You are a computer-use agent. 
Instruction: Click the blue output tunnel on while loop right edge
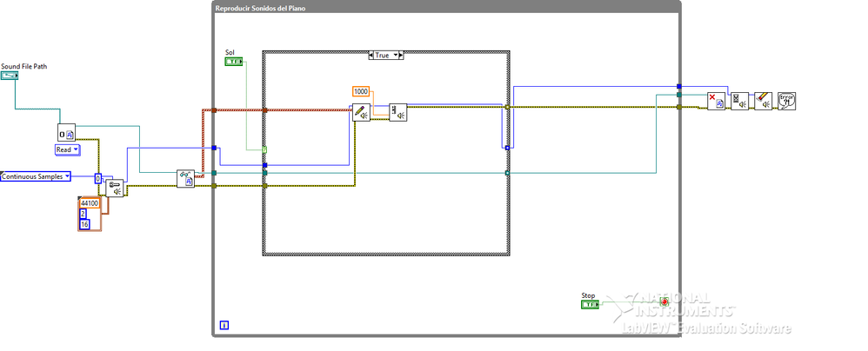tap(679, 86)
